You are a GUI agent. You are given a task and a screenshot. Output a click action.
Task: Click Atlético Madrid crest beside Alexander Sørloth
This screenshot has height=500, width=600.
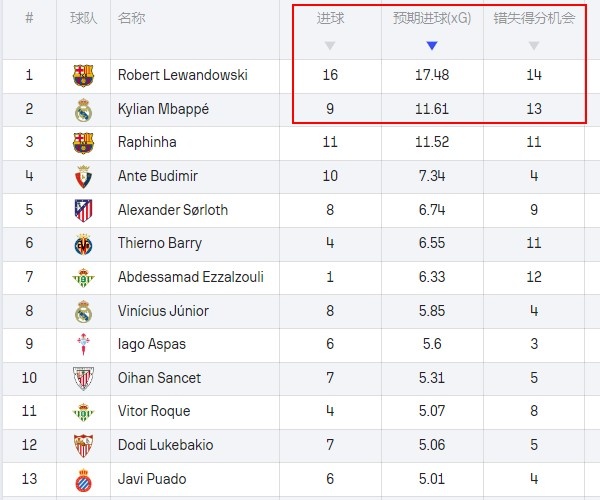tap(83, 210)
